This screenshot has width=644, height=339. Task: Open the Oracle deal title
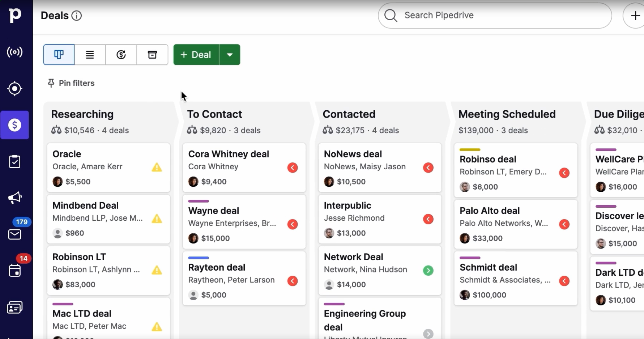pyautogui.click(x=67, y=154)
